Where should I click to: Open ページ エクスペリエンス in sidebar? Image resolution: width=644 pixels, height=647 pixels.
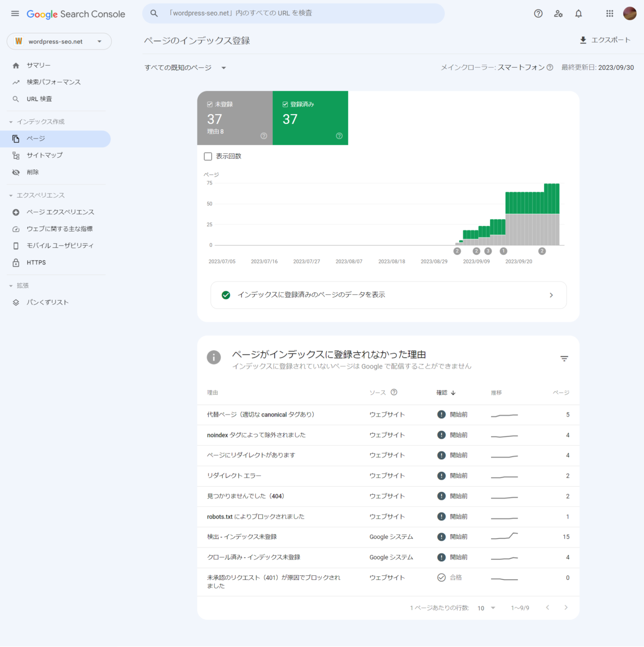(x=56, y=212)
